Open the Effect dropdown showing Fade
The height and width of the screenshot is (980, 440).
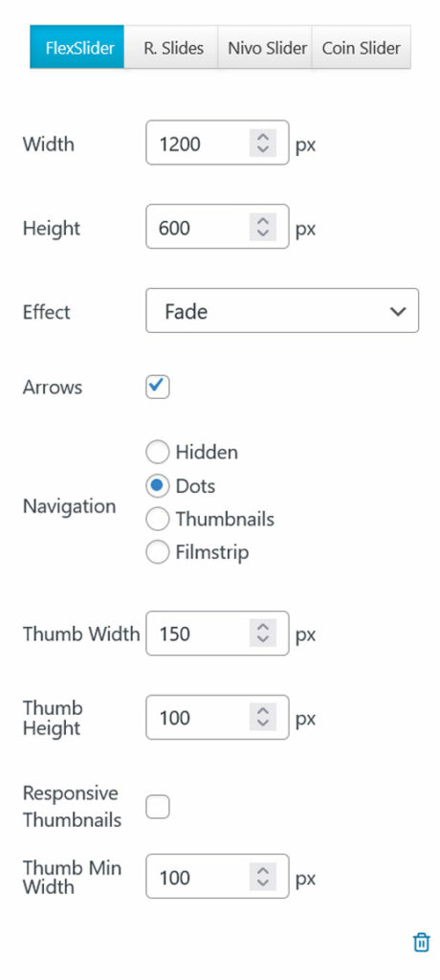(x=282, y=311)
